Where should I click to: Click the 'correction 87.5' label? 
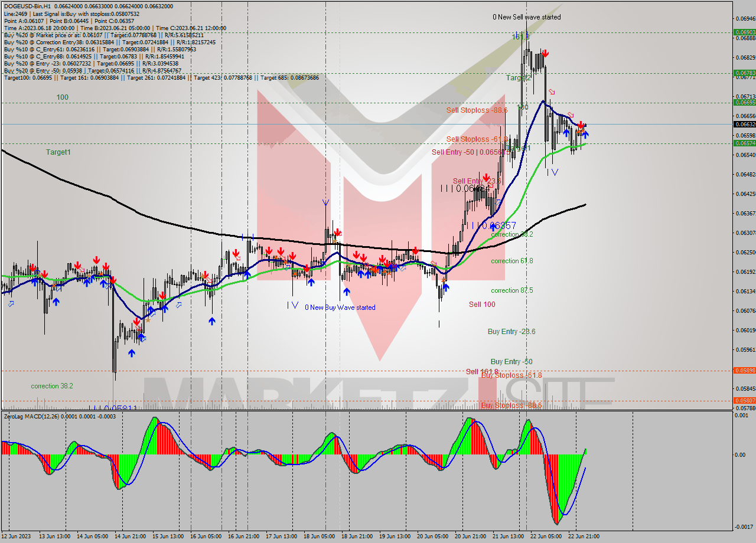tap(512, 290)
